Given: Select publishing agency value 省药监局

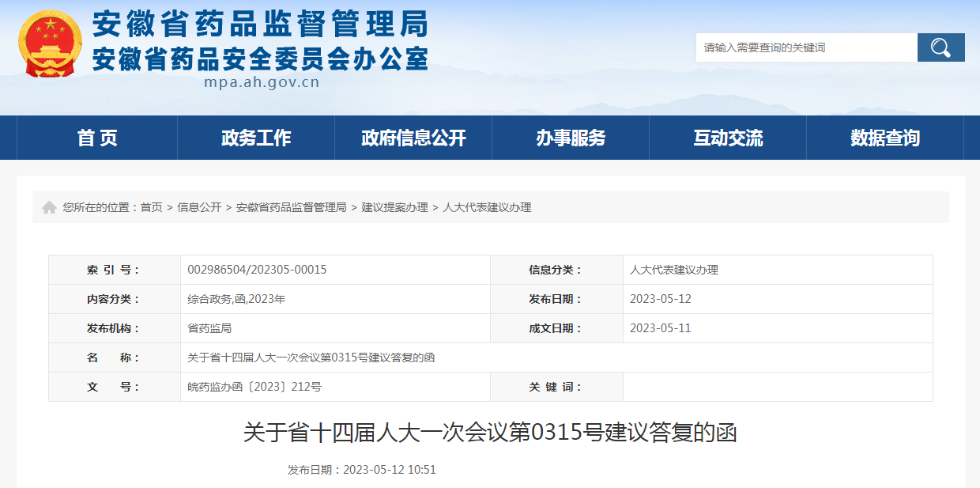Looking at the screenshot, I should pyautogui.click(x=209, y=328).
